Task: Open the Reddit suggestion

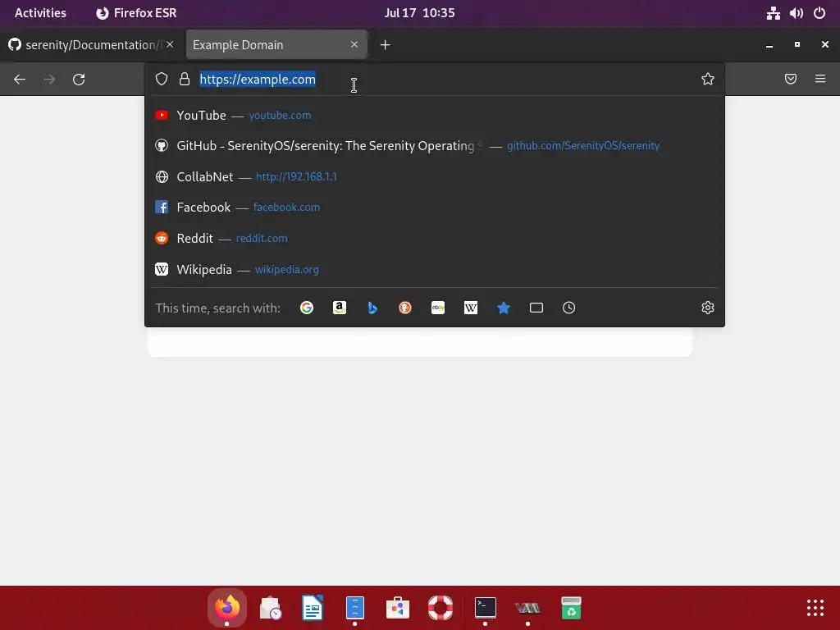Action: 435,239
